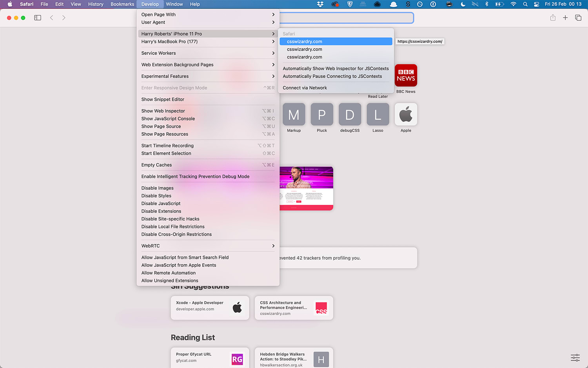
Task: Open Spotlight search magnifier icon
Action: tap(525, 4)
